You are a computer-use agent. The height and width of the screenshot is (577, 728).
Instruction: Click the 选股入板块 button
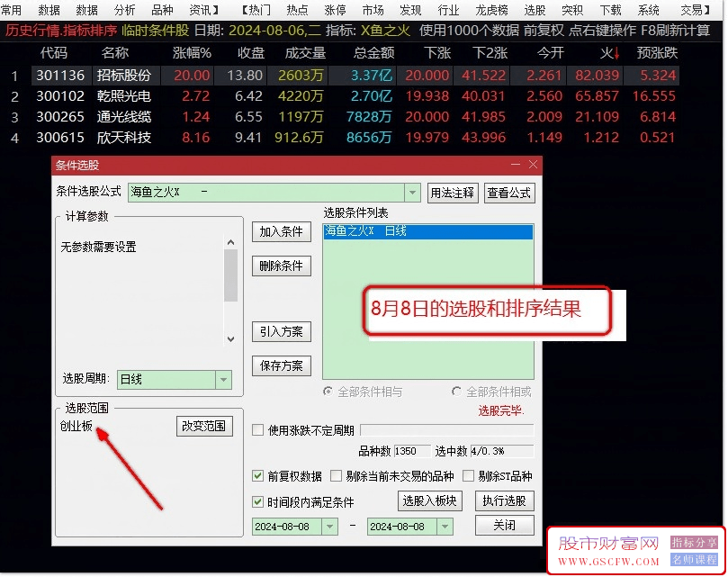pos(430,500)
